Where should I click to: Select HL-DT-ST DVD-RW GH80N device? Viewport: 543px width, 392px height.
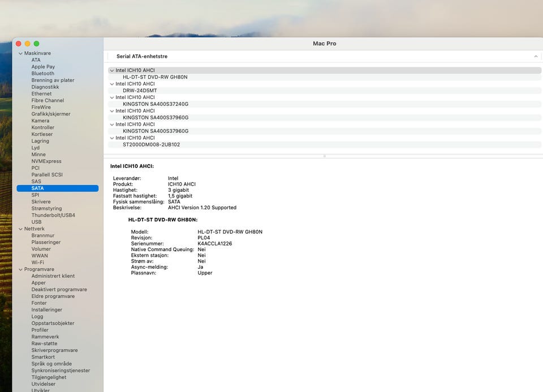pyautogui.click(x=154, y=77)
